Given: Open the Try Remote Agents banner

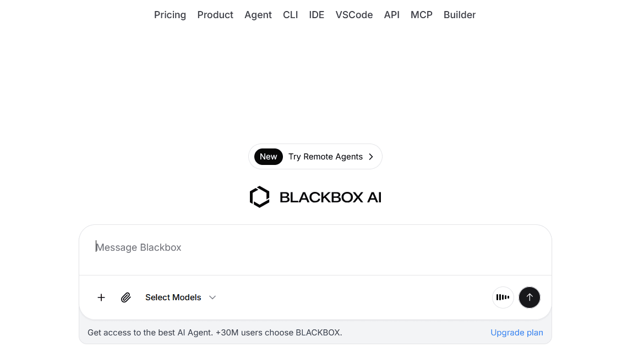Looking at the screenshot, I should 315,157.
